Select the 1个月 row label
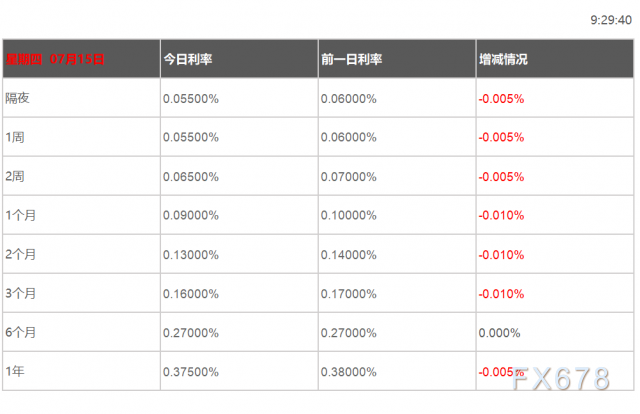This screenshot has width=640, height=414. [x=21, y=215]
